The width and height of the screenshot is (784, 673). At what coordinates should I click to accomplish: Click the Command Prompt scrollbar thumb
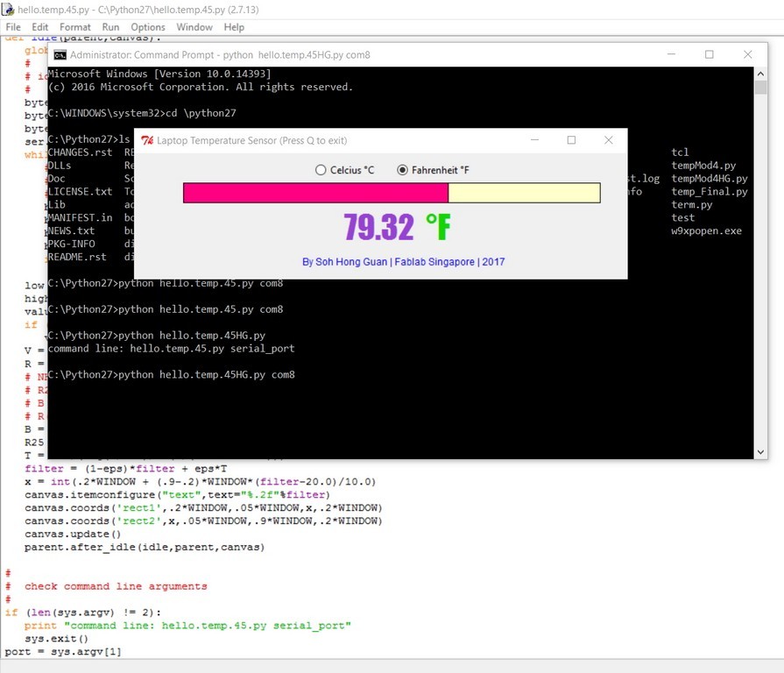[x=760, y=87]
